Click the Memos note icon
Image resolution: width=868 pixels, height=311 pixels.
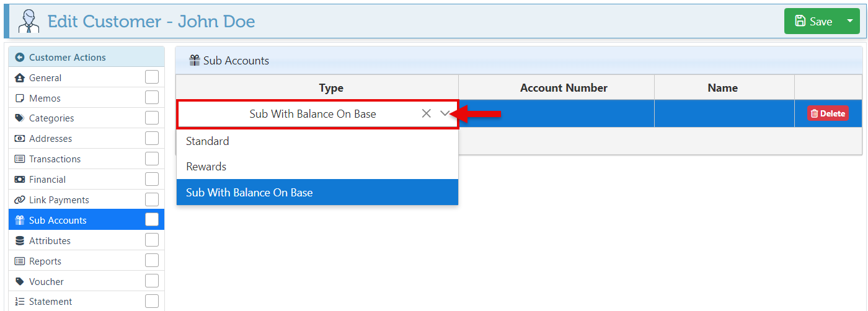tap(19, 99)
